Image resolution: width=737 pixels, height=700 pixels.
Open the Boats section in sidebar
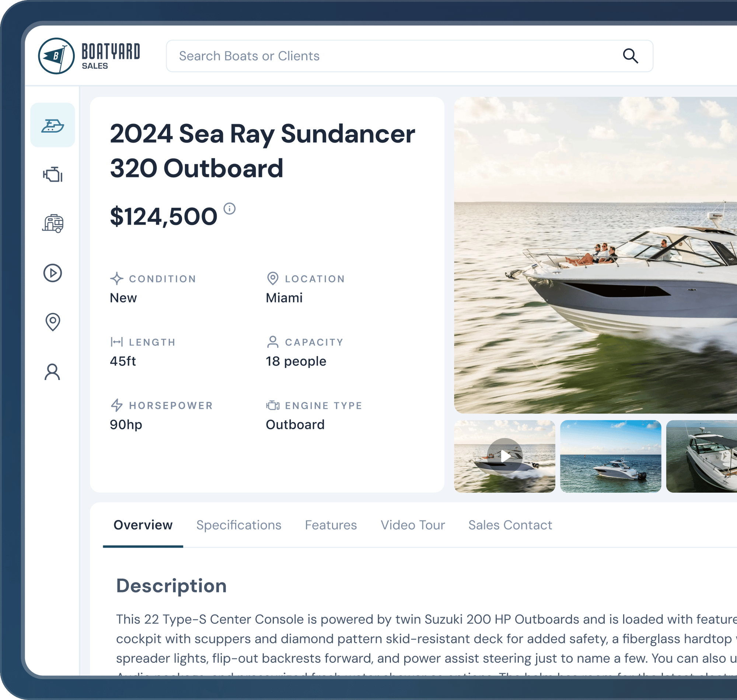[53, 125]
